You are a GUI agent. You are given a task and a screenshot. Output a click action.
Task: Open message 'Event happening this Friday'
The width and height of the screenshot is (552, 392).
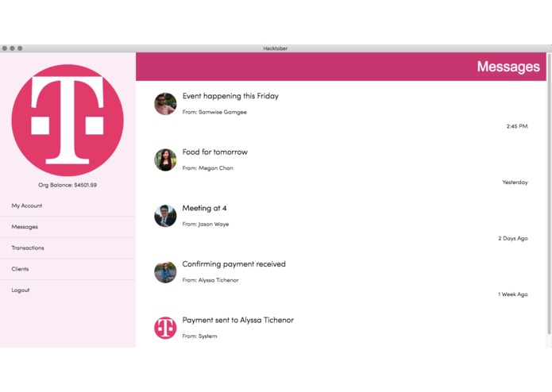230,96
